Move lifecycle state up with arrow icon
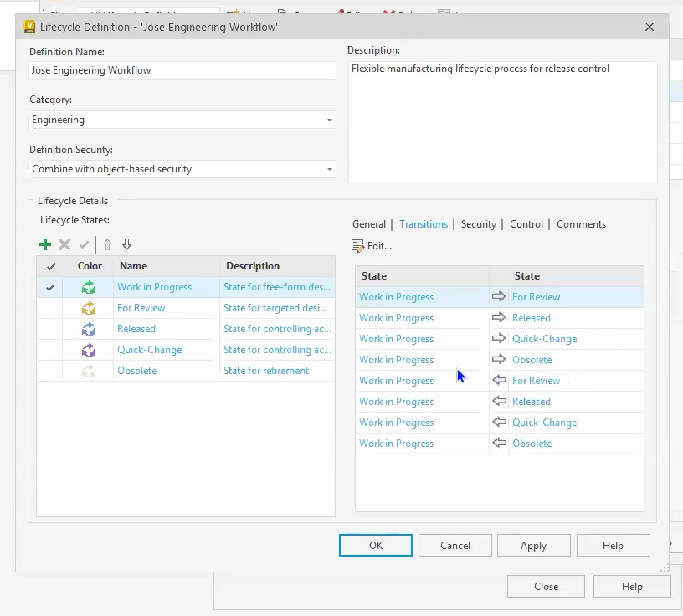 pos(108,244)
